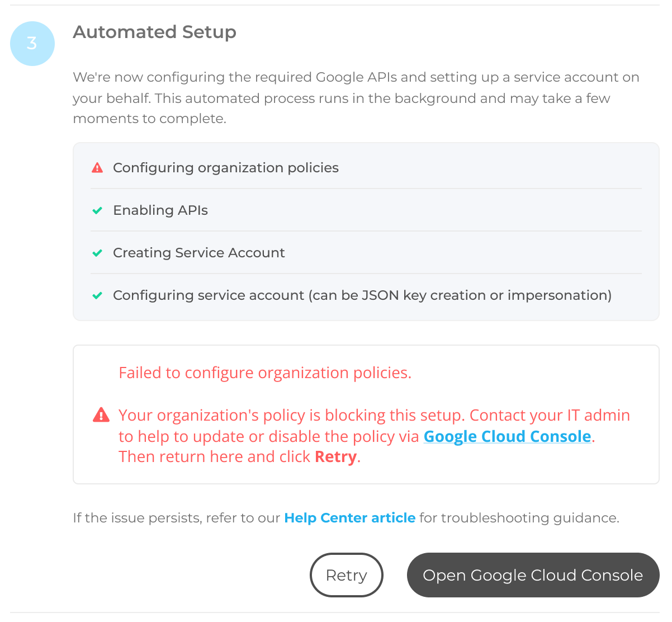
Task: Click the red alert triangle in error box
Action: click(x=101, y=415)
